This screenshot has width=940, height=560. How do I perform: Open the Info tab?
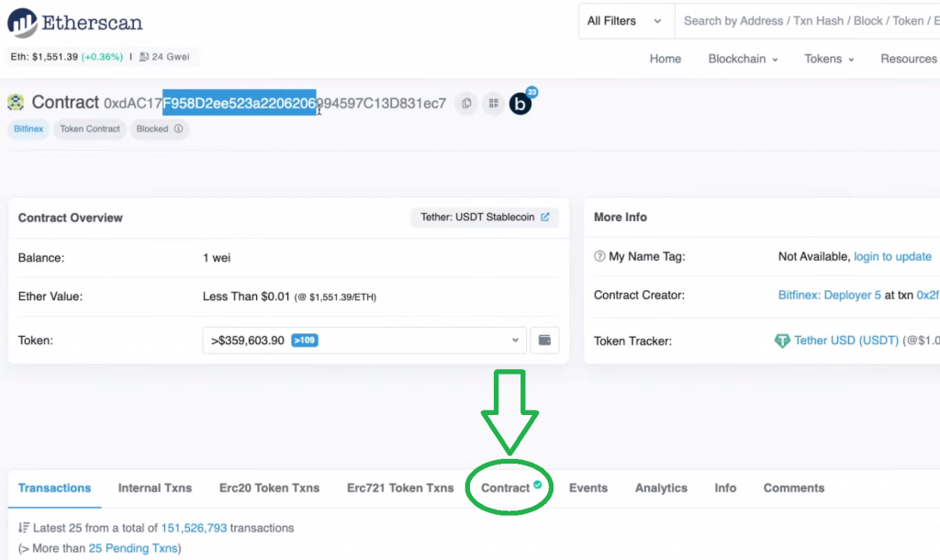[x=725, y=488]
